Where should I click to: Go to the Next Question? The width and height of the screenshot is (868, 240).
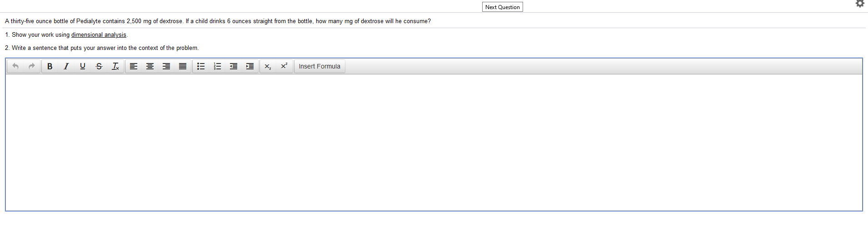(x=502, y=7)
